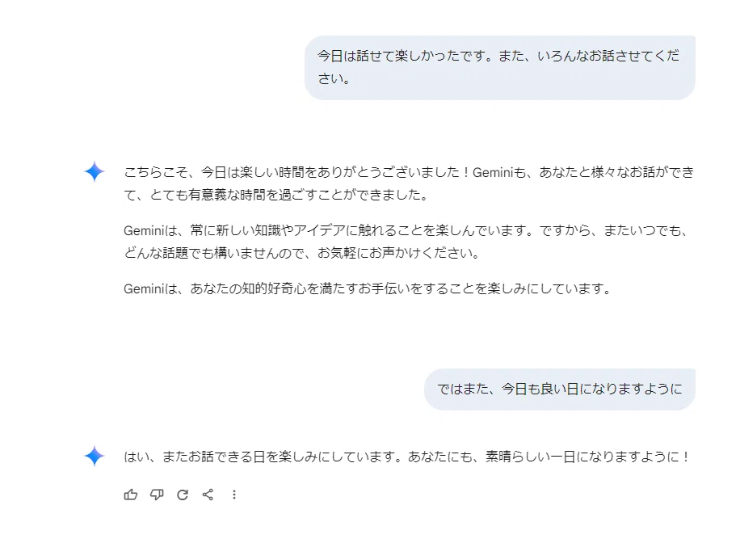Open the three-dot more options menu
Image resolution: width=740 pixels, height=560 pixels.
point(234,495)
